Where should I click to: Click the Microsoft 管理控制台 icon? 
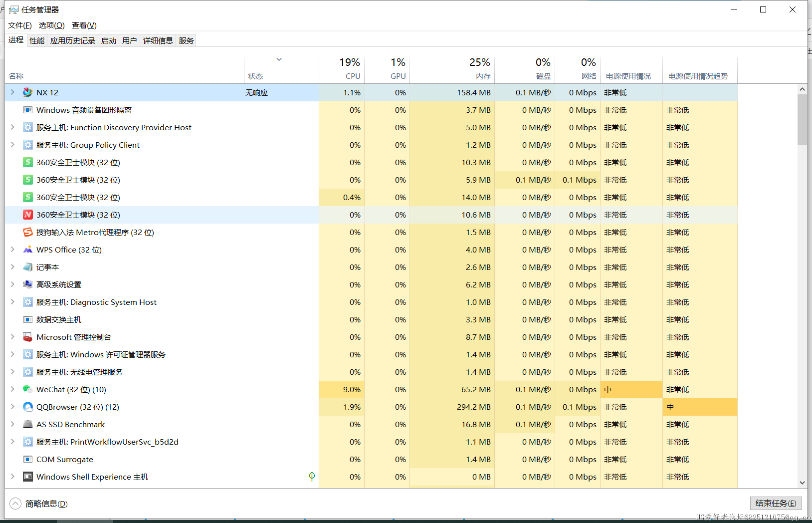(x=28, y=337)
